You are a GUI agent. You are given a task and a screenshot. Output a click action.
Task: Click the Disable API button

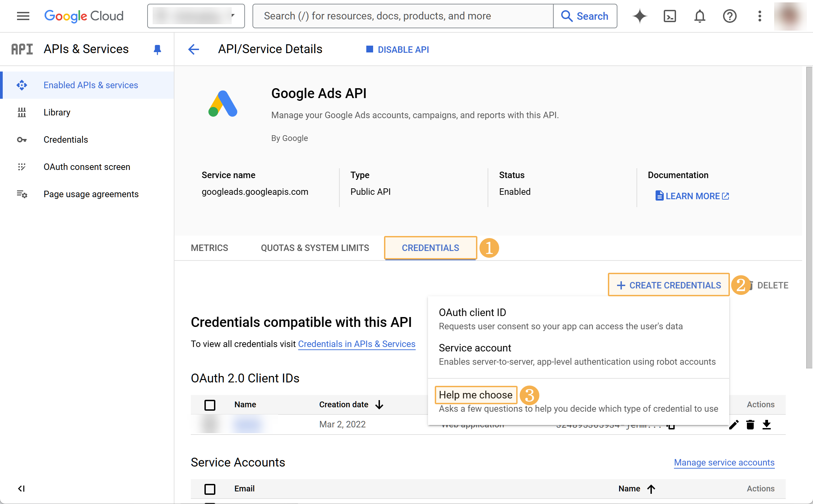coord(397,49)
